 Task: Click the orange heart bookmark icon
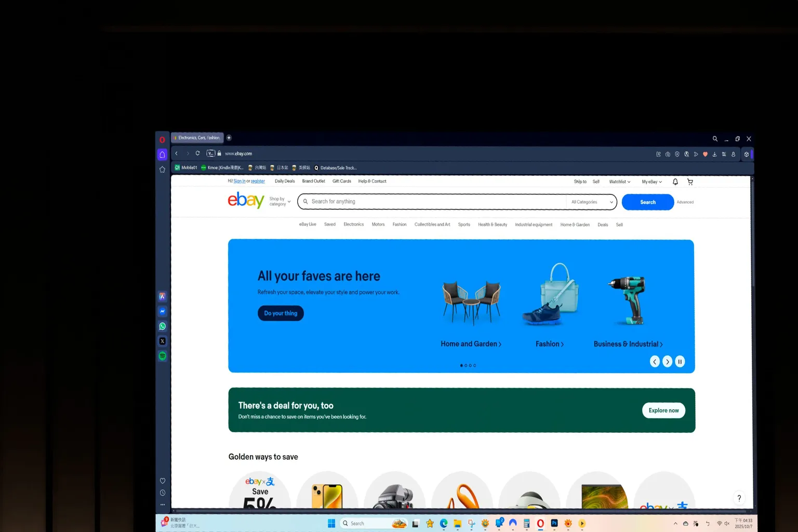(705, 154)
